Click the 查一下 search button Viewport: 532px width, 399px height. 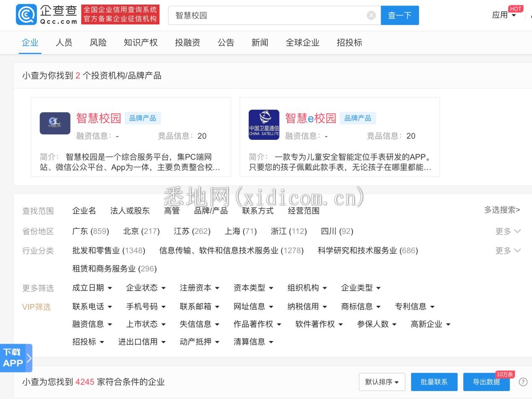(x=400, y=16)
